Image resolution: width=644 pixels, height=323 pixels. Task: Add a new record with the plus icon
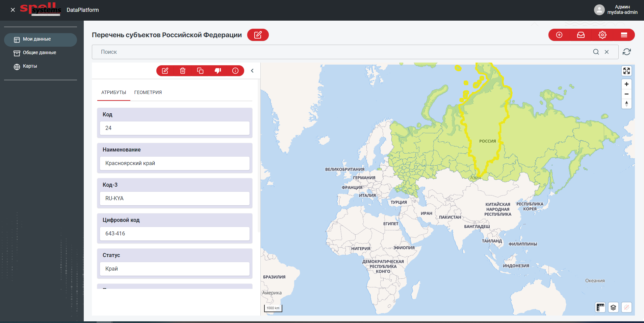[559, 35]
